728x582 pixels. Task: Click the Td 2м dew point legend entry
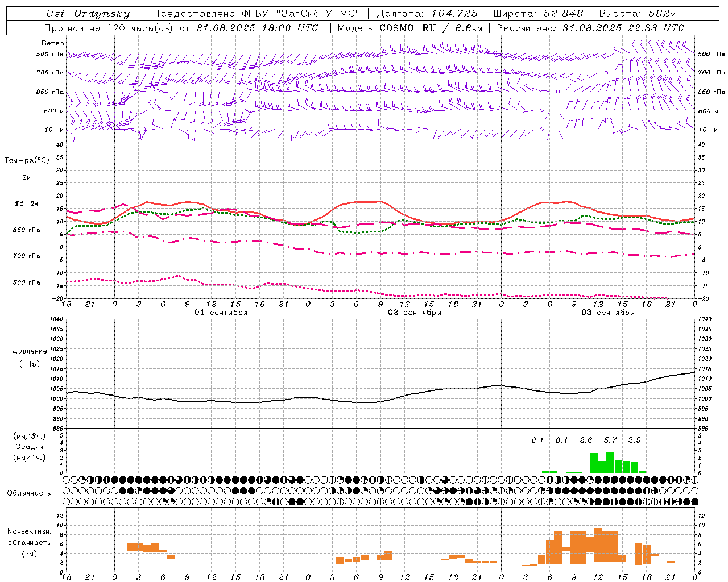point(26,203)
